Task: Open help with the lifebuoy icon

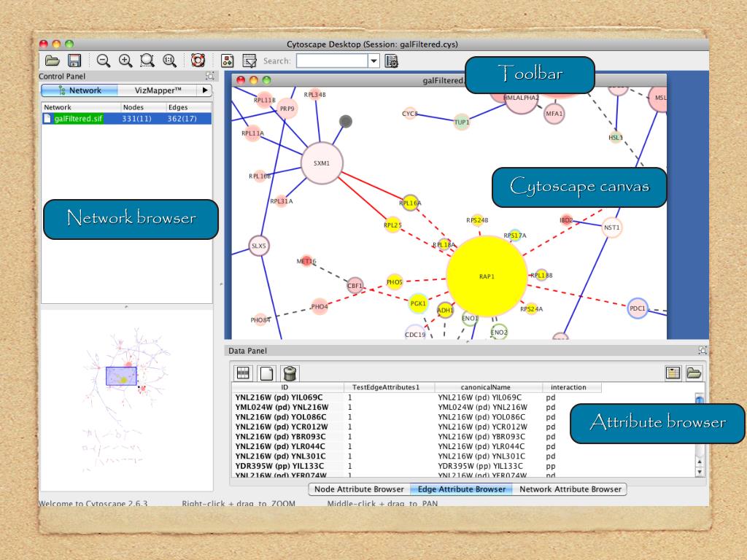Action: point(198,61)
